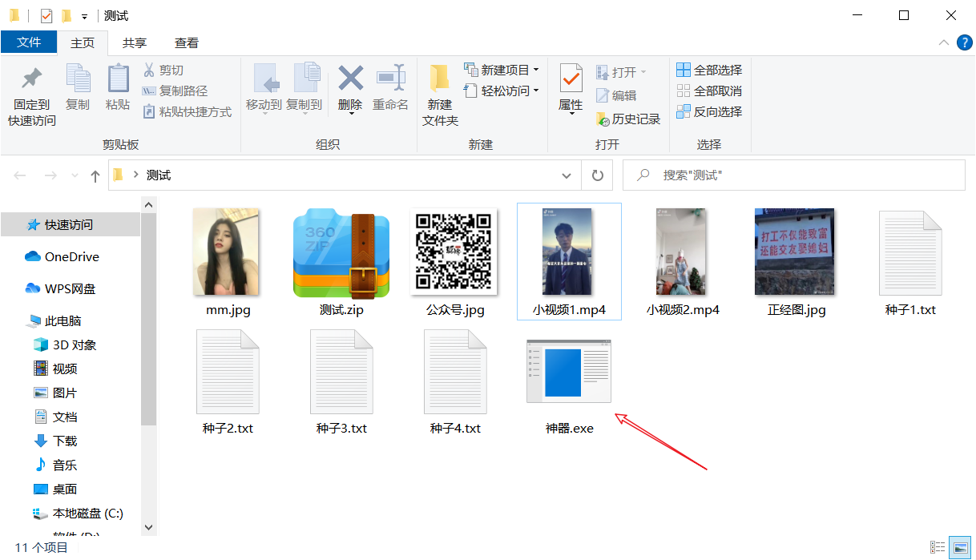Switch to the 共享 ribbon tab
976x560 pixels.
pyautogui.click(x=135, y=43)
